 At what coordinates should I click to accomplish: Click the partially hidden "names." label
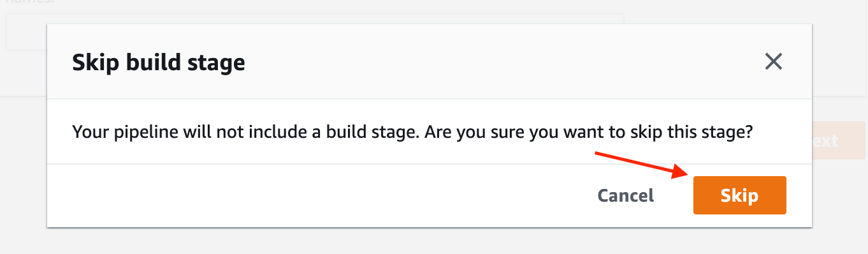[26, 3]
